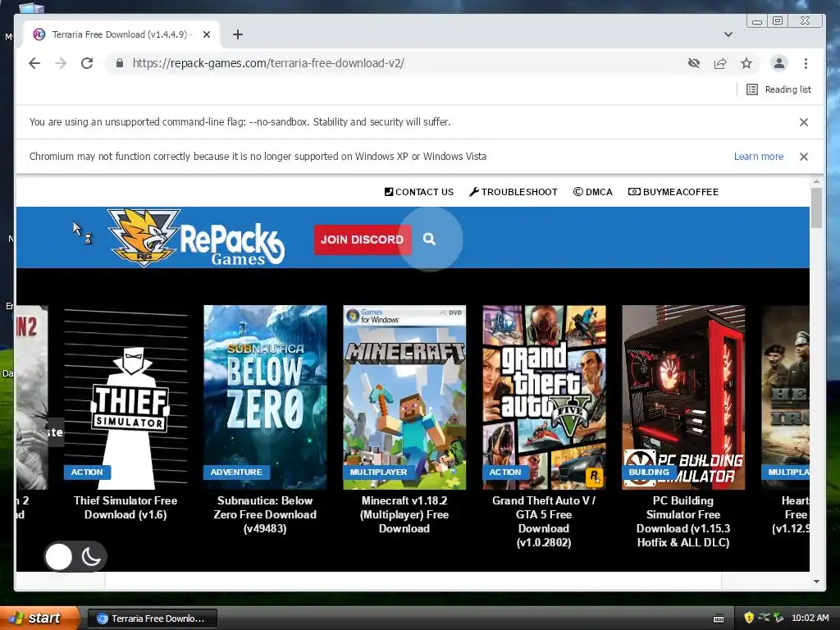
Task: Click the browser forward arrow
Action: 61,63
